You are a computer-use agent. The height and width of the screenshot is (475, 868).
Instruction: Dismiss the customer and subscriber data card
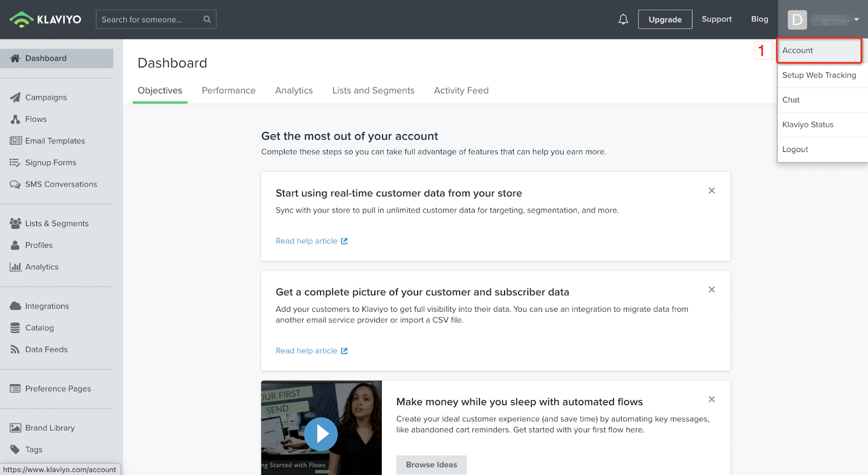point(712,290)
